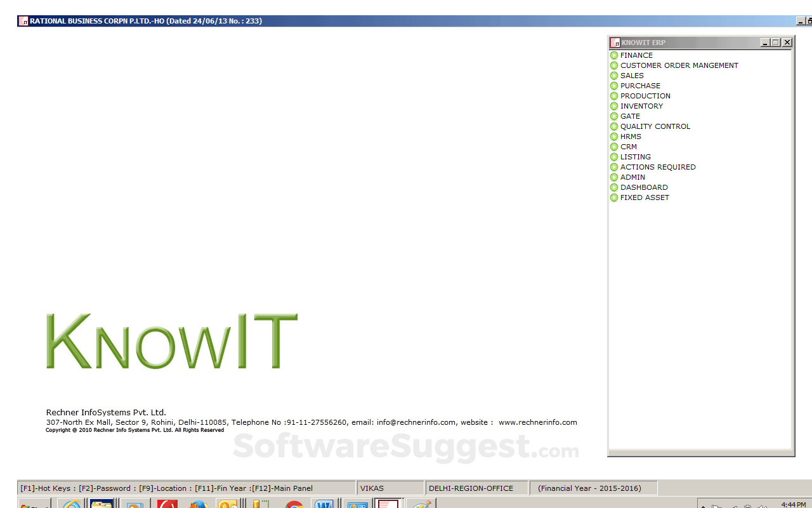Select ACTIONS REQUIRED in the menu
The width and height of the screenshot is (812, 508).
658,167
